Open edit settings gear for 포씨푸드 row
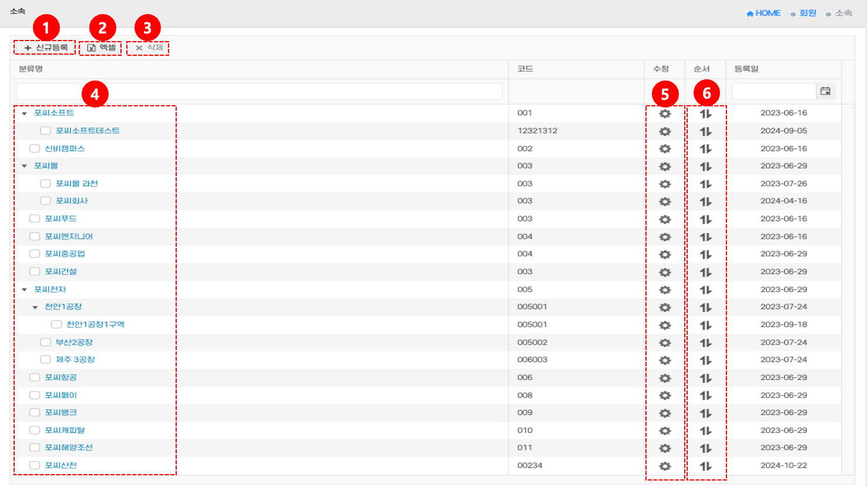 click(665, 220)
